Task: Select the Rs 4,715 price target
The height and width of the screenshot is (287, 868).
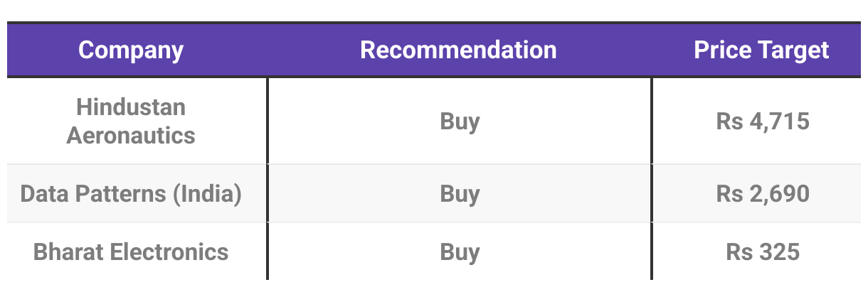Action: coord(763,121)
